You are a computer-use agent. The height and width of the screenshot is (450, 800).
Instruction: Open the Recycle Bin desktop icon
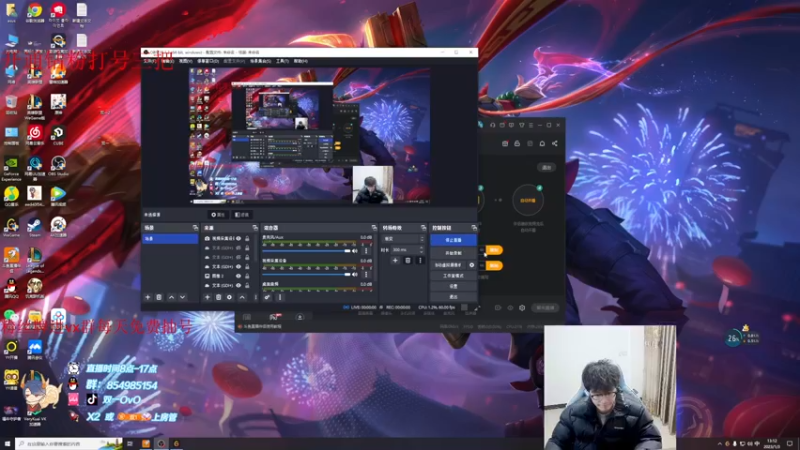pos(11,104)
